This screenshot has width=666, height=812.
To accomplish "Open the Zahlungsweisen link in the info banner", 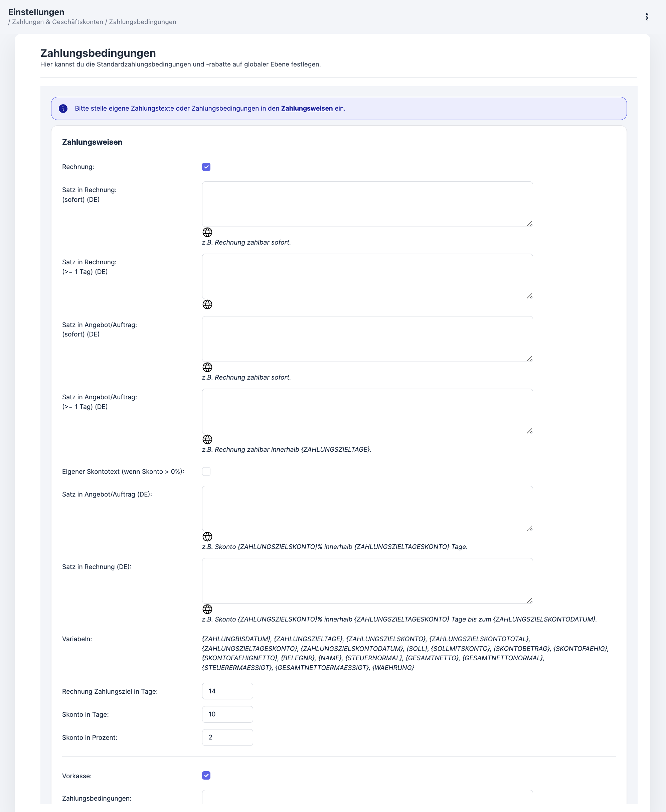I will [307, 109].
